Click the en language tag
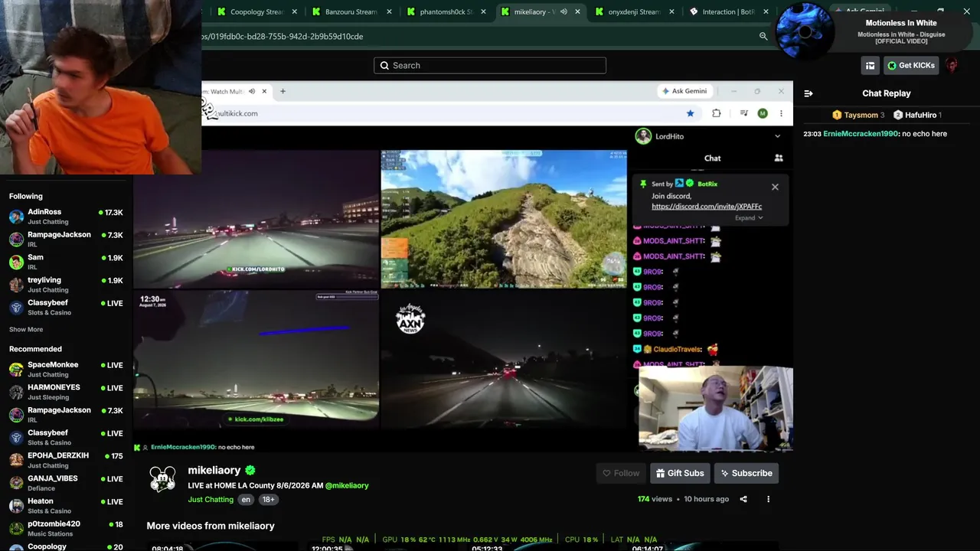 click(x=246, y=500)
